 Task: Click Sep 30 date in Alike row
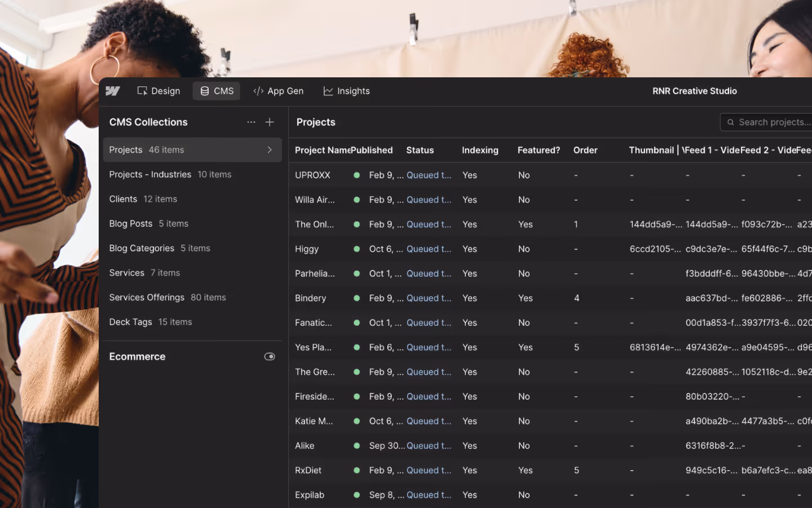click(x=387, y=446)
